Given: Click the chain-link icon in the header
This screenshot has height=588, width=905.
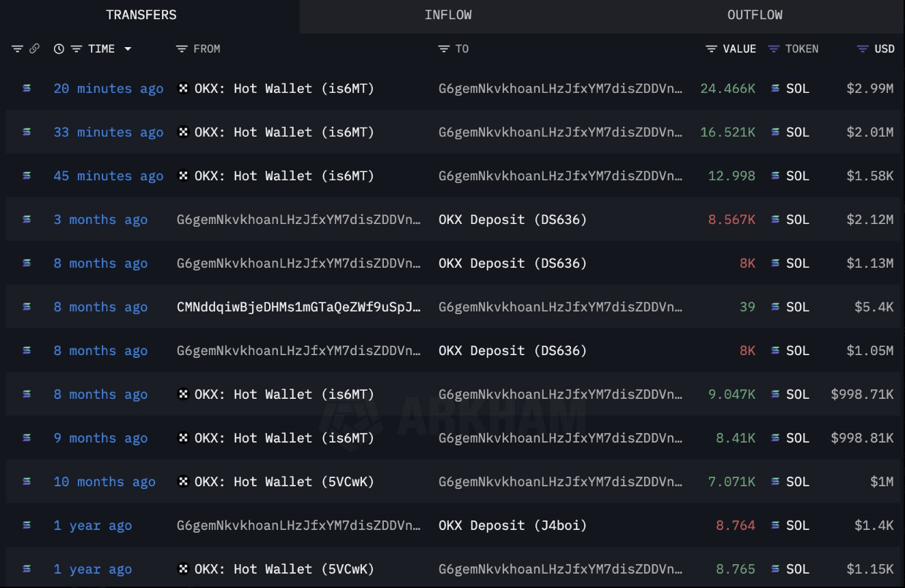Looking at the screenshot, I should 34,49.
